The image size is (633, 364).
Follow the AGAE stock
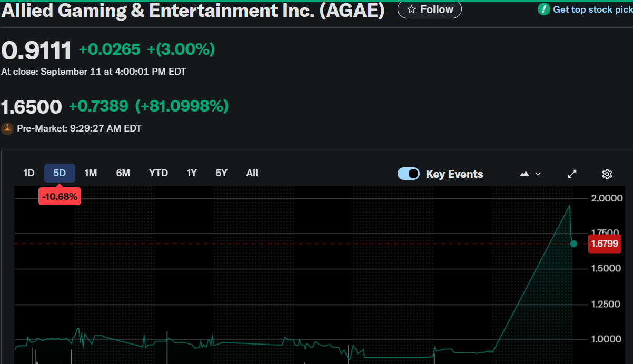[429, 9]
